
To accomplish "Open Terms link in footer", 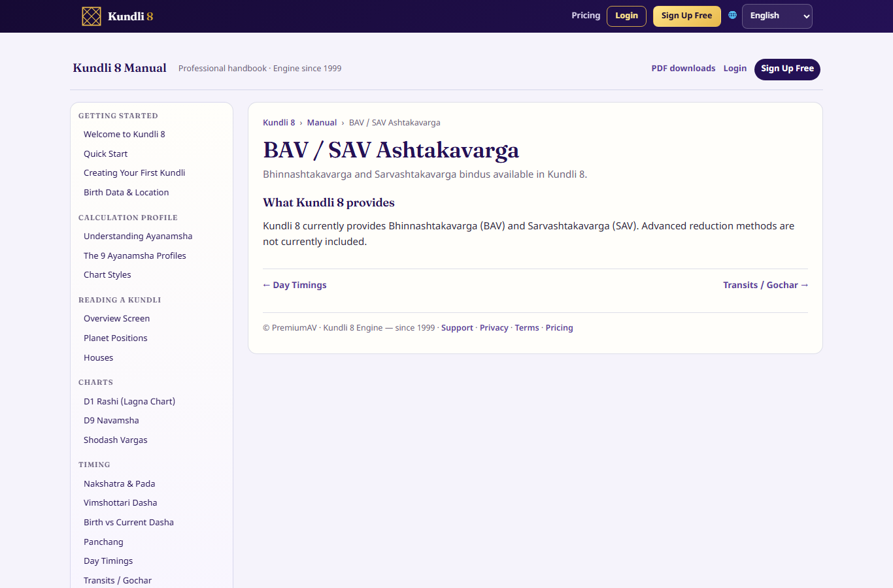I will click(x=527, y=328).
